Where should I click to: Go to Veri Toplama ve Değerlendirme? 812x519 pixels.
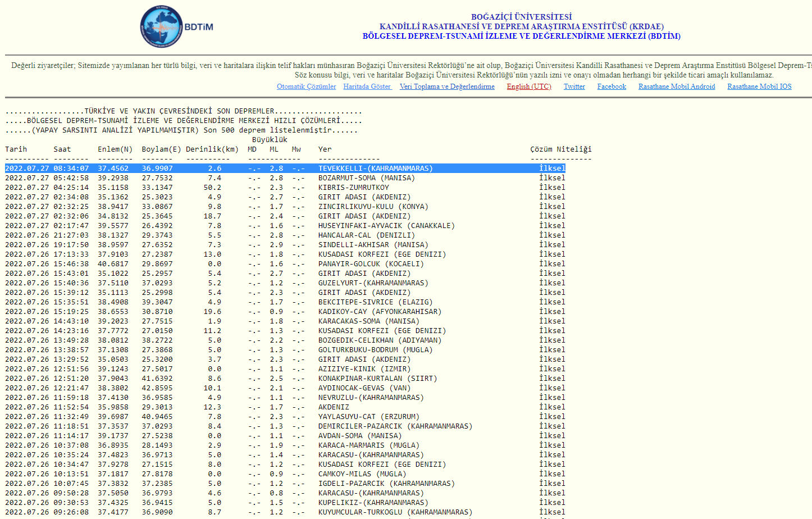coord(447,86)
